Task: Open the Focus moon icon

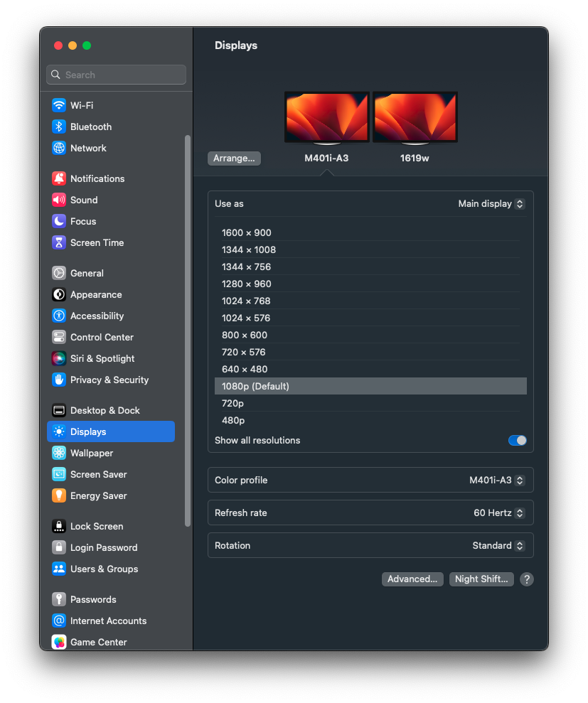Action: (59, 221)
